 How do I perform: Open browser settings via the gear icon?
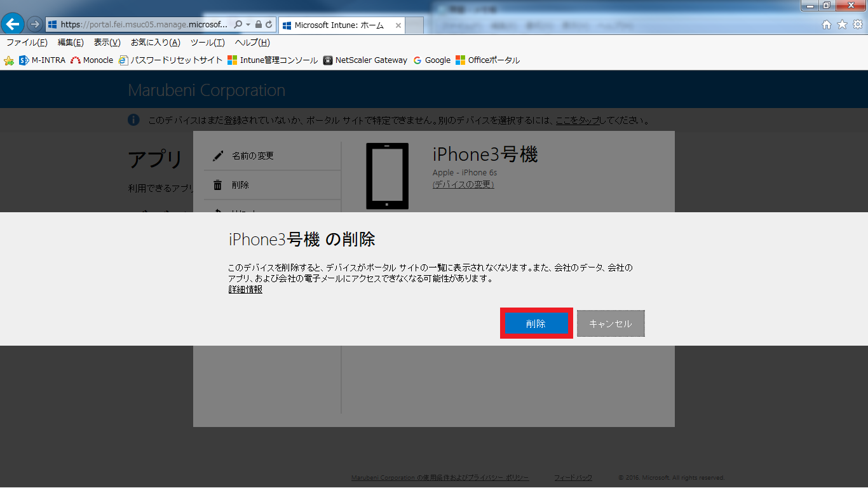[x=859, y=25]
